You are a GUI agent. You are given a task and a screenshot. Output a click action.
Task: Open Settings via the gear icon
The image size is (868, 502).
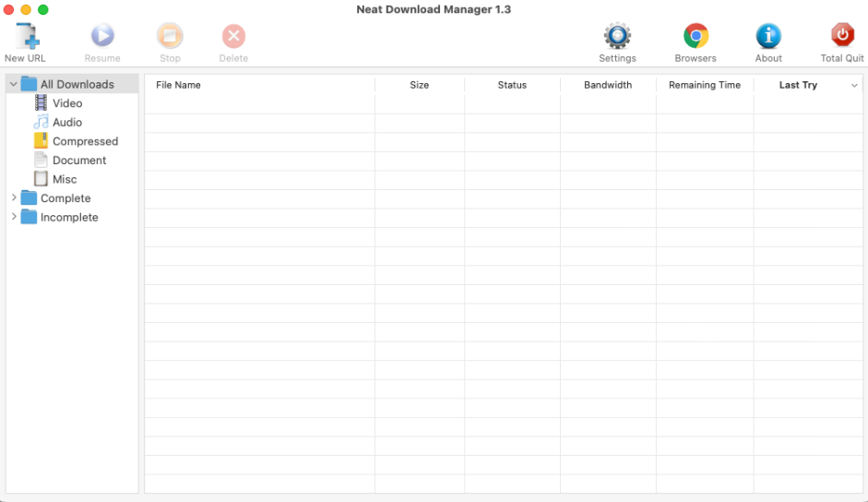pos(617,37)
